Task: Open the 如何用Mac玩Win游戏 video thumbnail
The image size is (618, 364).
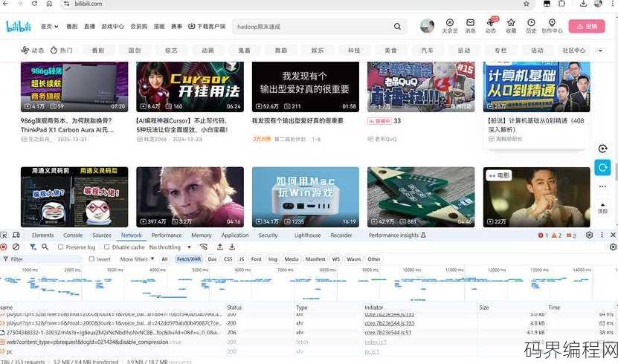Action: (x=306, y=197)
